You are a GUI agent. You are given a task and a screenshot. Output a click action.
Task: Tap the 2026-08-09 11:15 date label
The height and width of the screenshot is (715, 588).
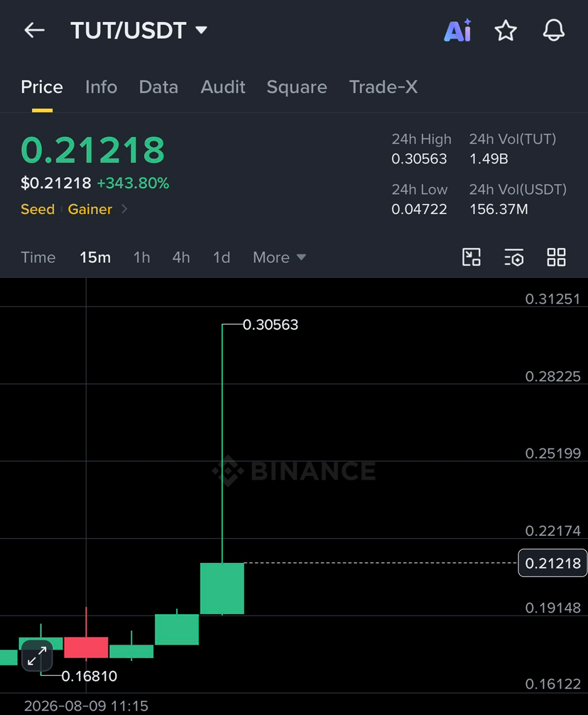coord(86,706)
